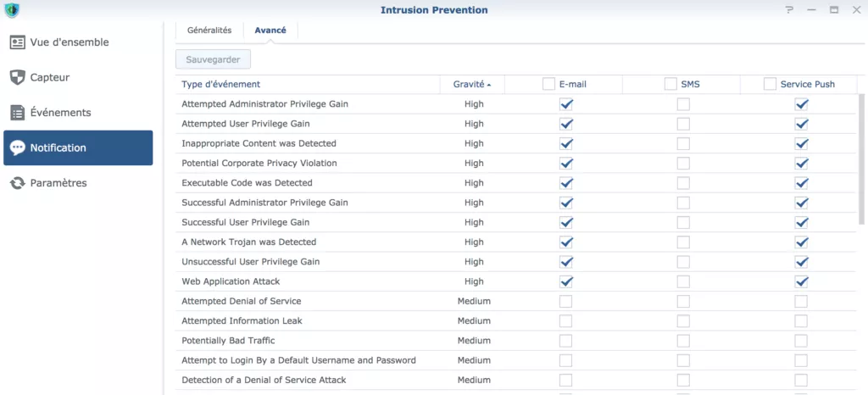The image size is (868, 395).
Task: Sort by Gravité column header
Action: pos(471,85)
